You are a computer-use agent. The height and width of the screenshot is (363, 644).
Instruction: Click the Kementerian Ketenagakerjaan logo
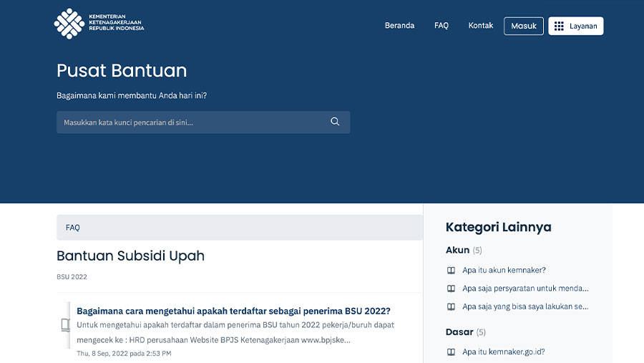point(99,24)
